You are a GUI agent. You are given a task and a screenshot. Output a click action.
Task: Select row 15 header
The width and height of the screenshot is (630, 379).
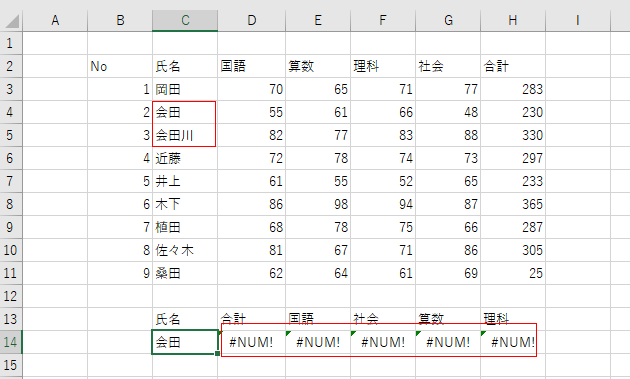tap(11, 365)
